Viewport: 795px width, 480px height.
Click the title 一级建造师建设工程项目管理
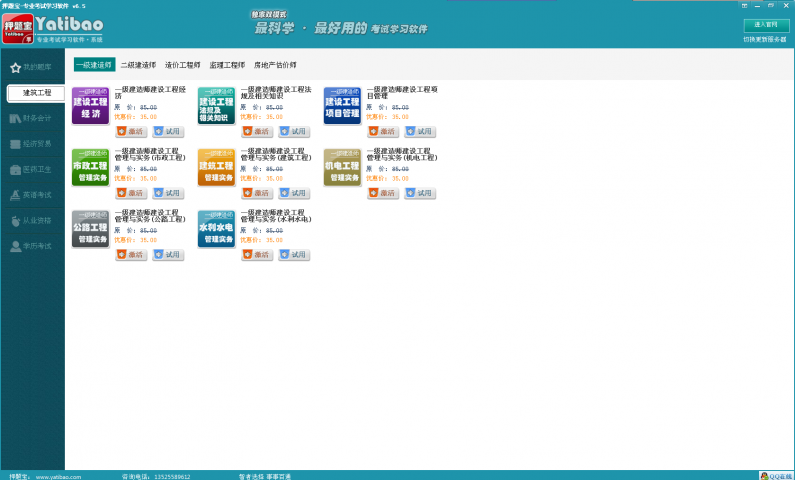(x=402, y=92)
